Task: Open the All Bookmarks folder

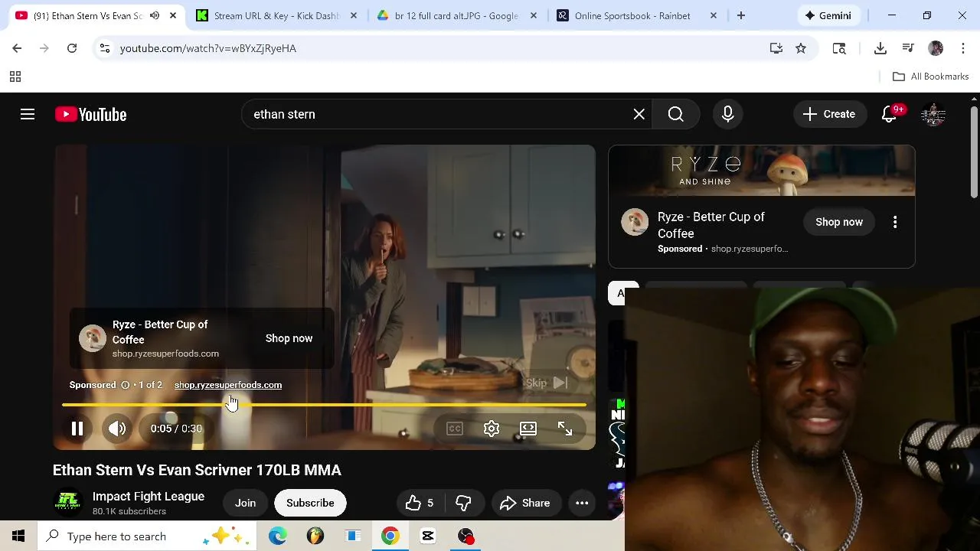Action: (x=931, y=77)
